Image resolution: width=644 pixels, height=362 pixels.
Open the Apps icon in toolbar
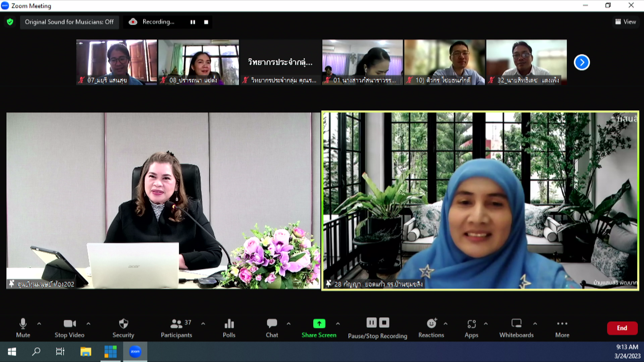tap(471, 324)
